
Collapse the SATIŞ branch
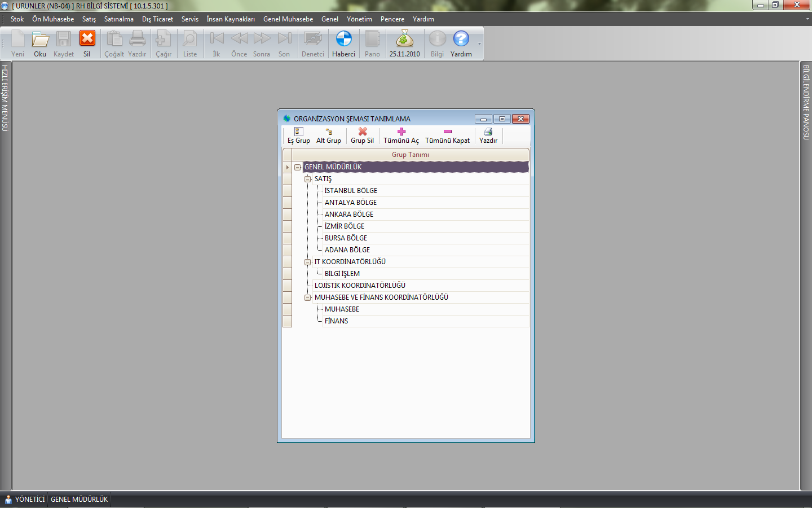[x=308, y=179]
